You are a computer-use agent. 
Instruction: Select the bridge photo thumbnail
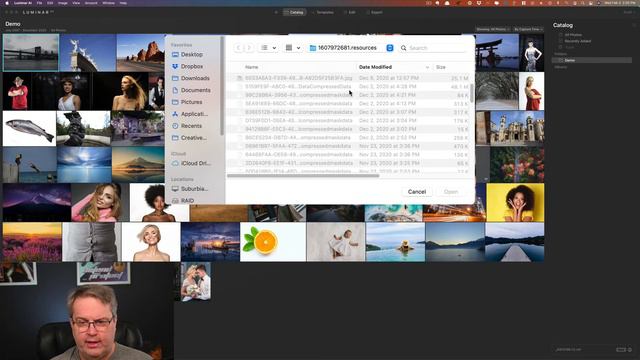31,52
